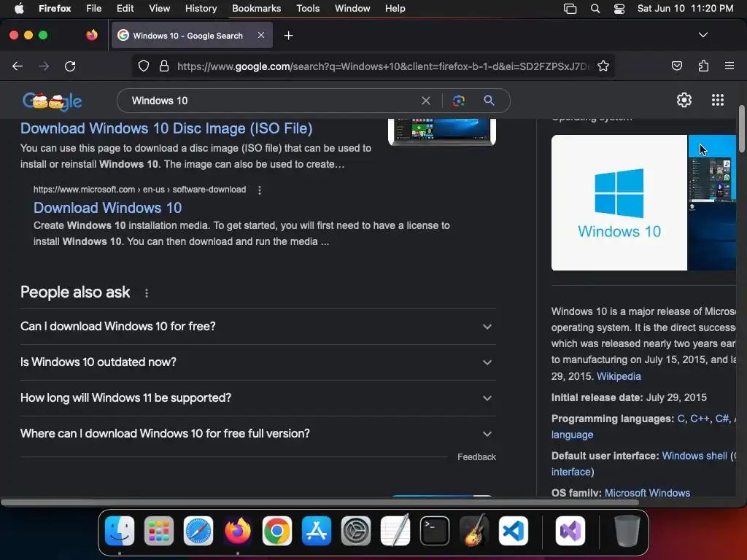This screenshot has width=747, height=560.
Task: Click the site security padlock icon
Action: (x=164, y=66)
